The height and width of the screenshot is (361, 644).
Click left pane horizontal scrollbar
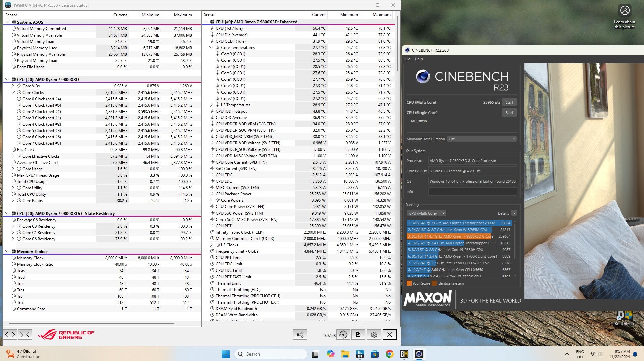click(91, 324)
